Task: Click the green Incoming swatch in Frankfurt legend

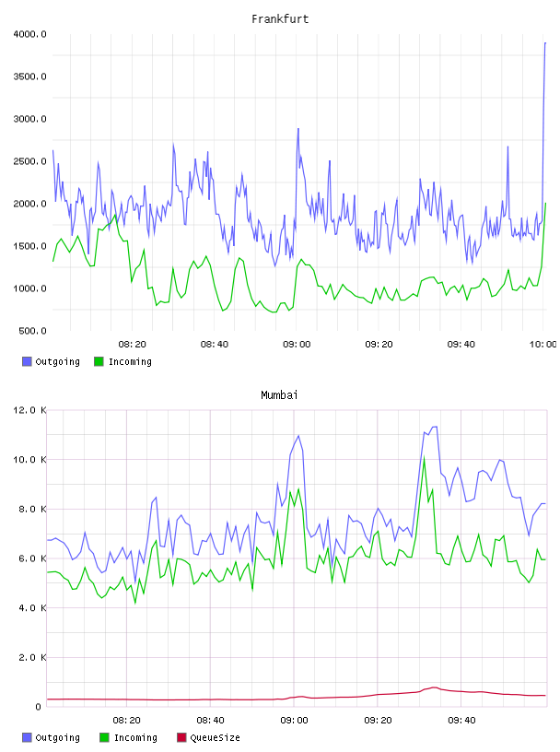Action: [x=99, y=361]
